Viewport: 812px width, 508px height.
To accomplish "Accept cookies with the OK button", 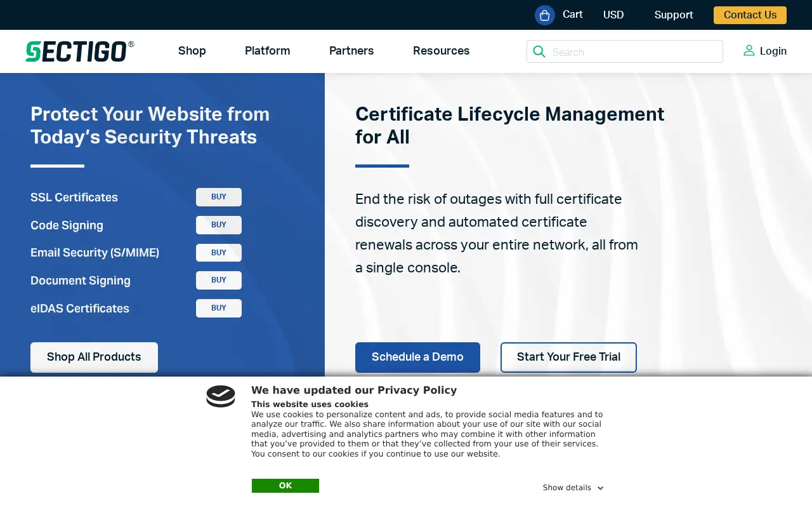I will click(x=285, y=486).
